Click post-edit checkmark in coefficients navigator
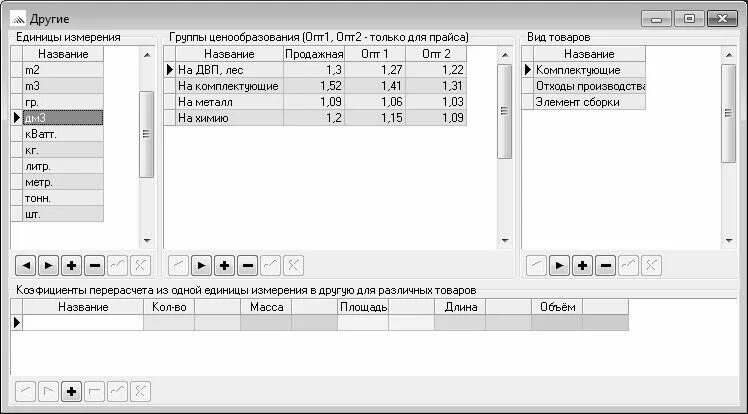The height and width of the screenshot is (414, 748). point(117,392)
